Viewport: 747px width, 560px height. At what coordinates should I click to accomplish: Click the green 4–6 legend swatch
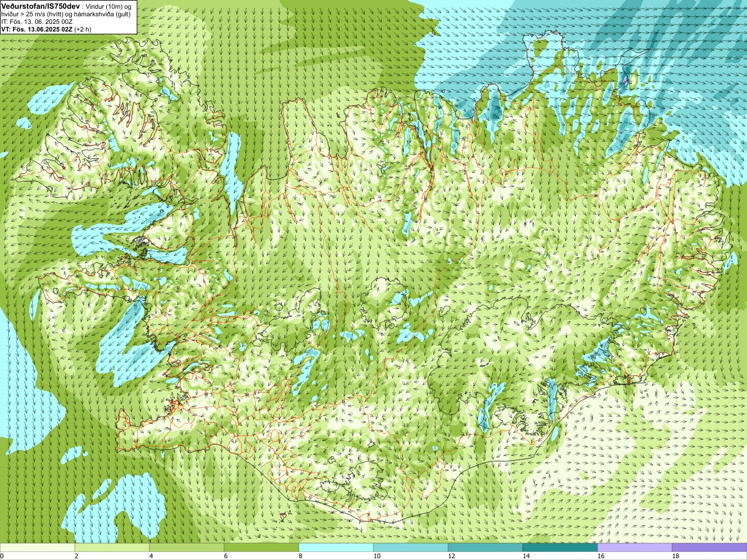pyautogui.click(x=187, y=548)
